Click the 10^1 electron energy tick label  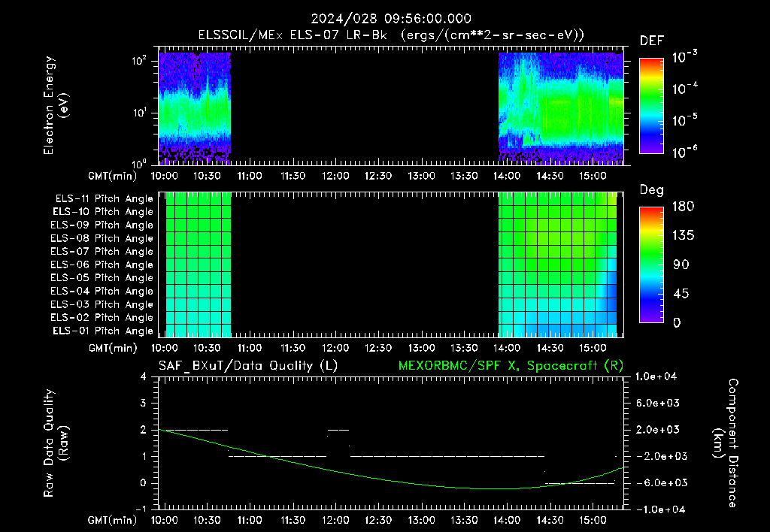point(139,113)
